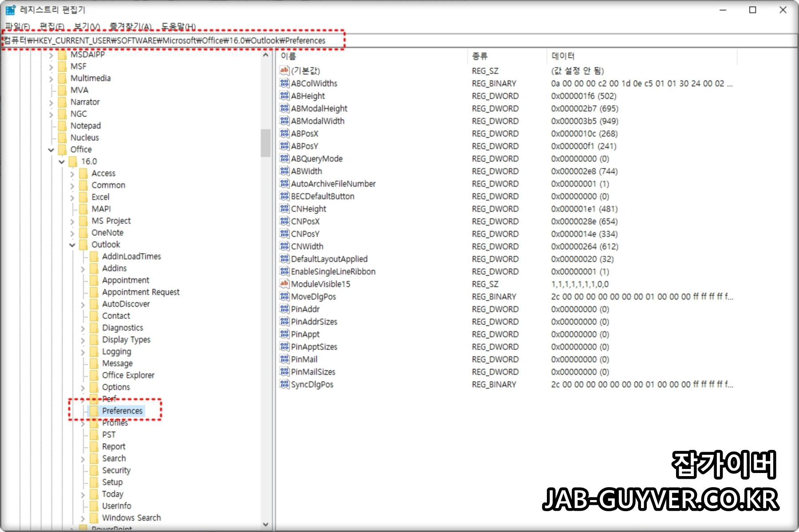Click the Registry Editor title bar icon
Viewport: 799px width, 532px height.
click(11, 10)
